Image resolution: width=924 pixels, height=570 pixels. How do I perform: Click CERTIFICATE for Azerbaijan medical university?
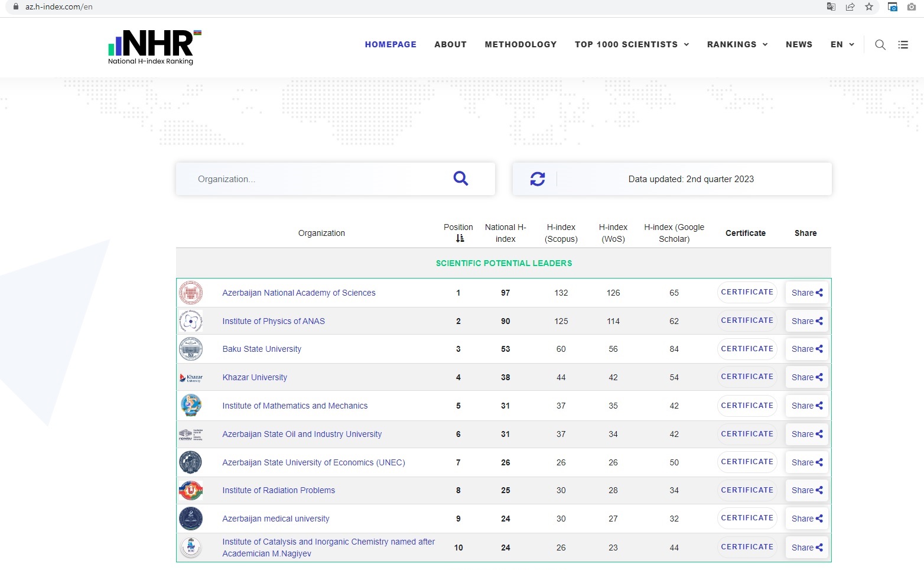click(x=747, y=518)
